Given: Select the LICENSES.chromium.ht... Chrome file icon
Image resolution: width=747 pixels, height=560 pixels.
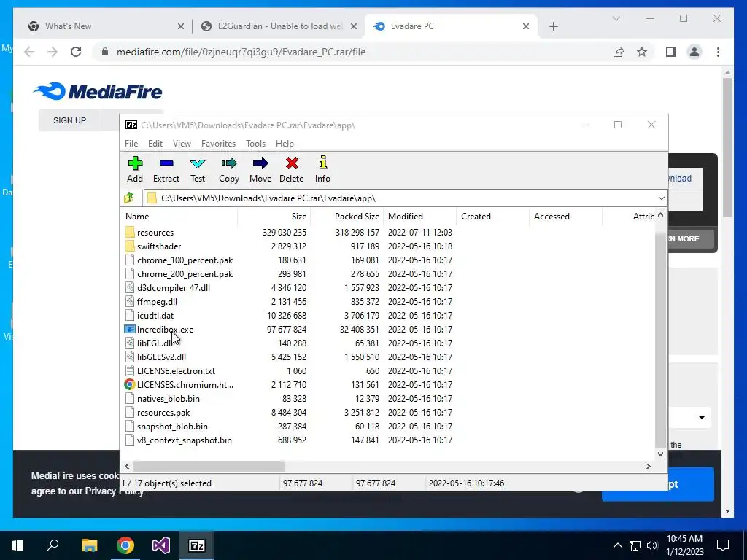Looking at the screenshot, I should (x=130, y=384).
